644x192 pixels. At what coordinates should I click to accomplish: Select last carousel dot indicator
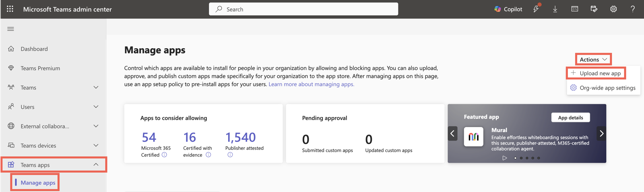pyautogui.click(x=539, y=158)
